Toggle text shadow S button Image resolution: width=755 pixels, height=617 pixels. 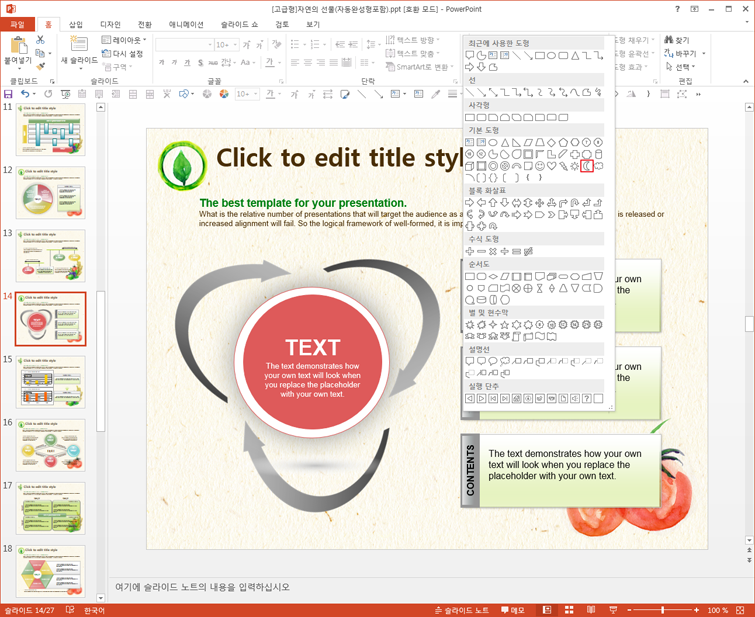(x=200, y=63)
